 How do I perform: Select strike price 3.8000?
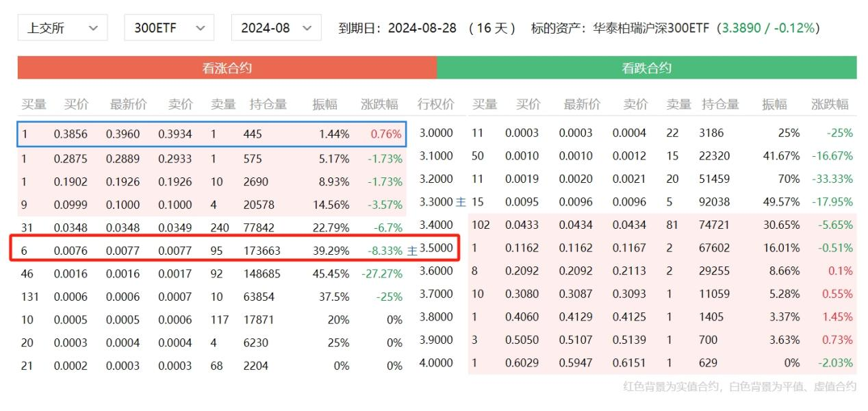coord(436,316)
